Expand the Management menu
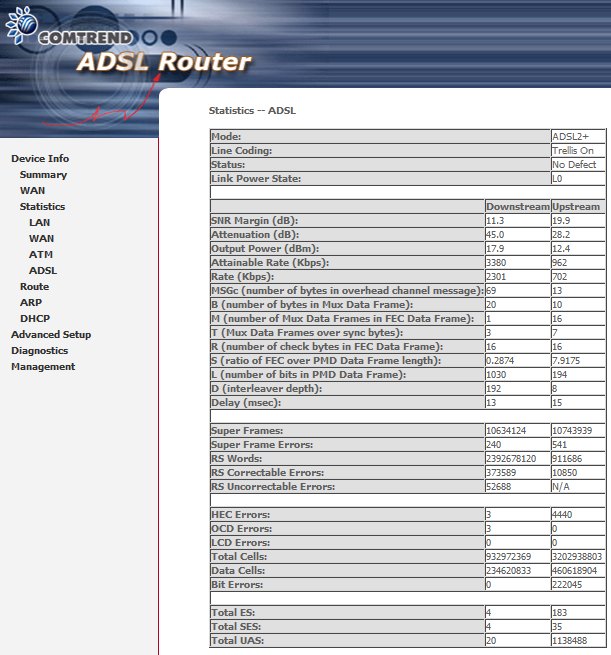 43,367
